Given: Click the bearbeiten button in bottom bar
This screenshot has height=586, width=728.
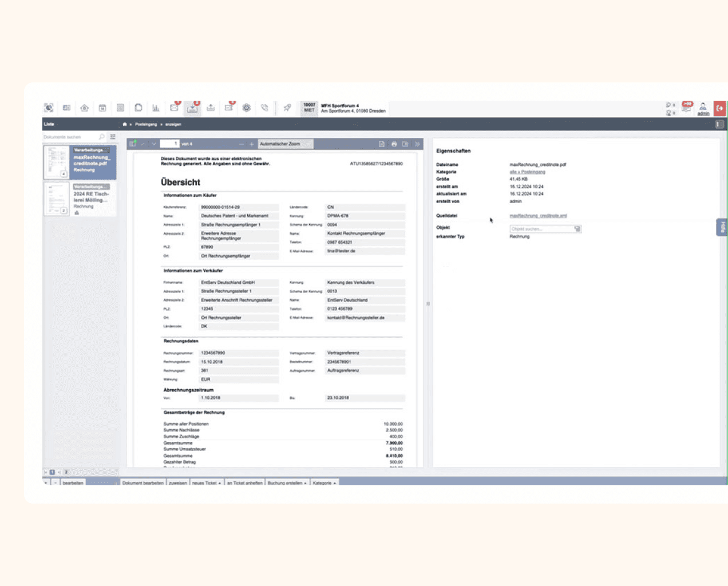Looking at the screenshot, I should pyautogui.click(x=73, y=483).
